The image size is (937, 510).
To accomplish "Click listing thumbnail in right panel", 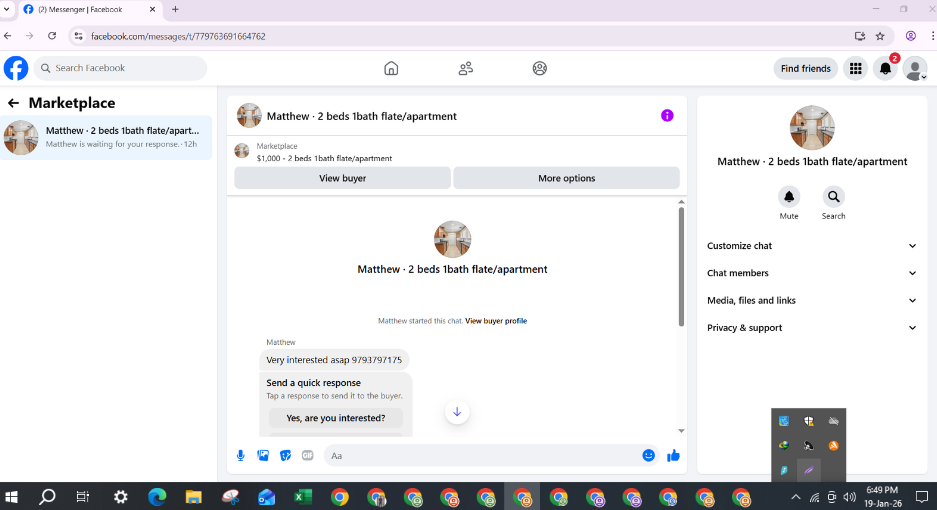I will click(x=812, y=127).
